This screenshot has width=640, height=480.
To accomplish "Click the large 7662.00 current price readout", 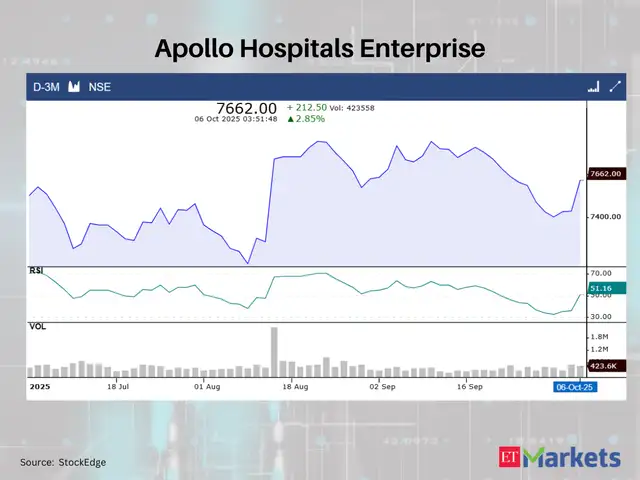I will (246, 108).
